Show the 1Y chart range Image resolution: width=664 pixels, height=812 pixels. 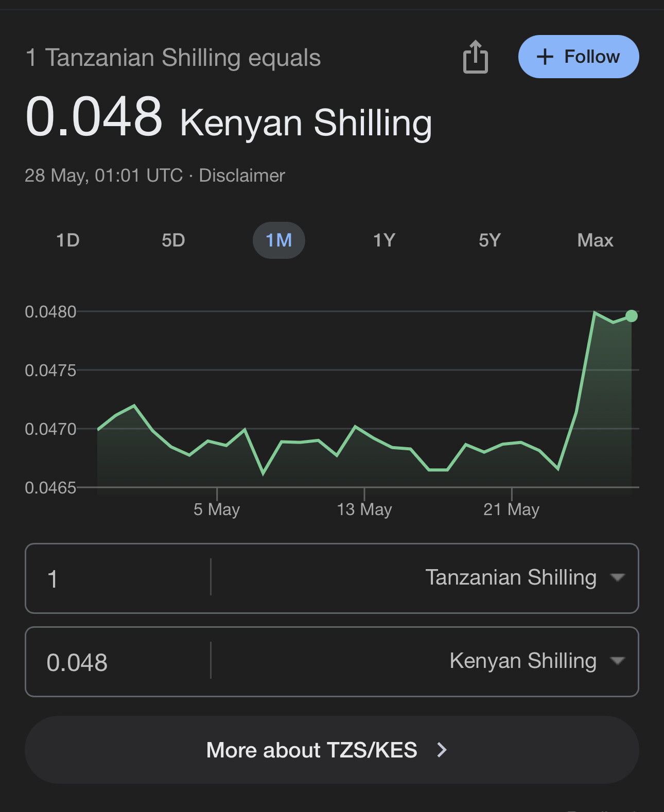[x=384, y=240]
